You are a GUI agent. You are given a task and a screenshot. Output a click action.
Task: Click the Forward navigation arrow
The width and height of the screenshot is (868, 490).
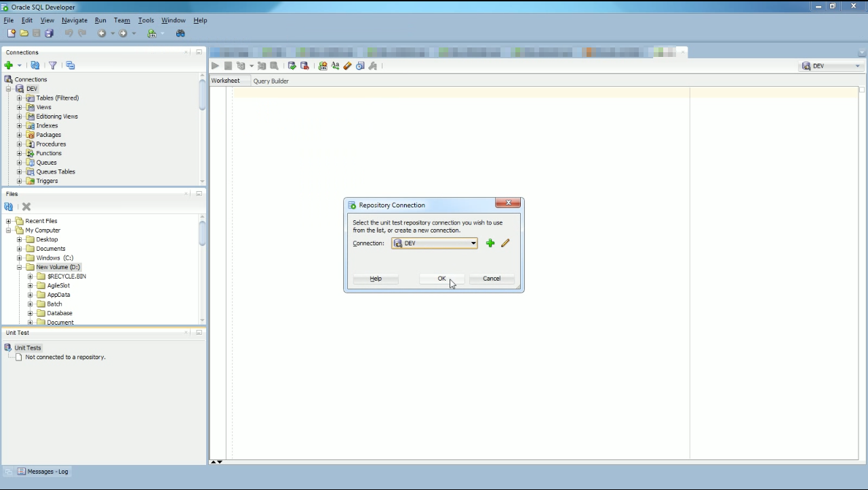coord(123,33)
